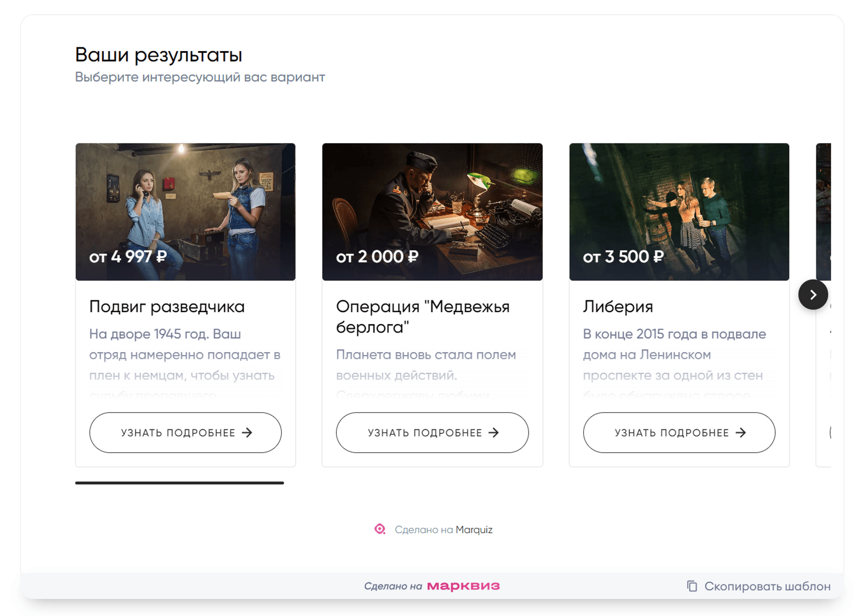Click the arrow inside Подвиг разведчика's detail button

click(x=247, y=432)
